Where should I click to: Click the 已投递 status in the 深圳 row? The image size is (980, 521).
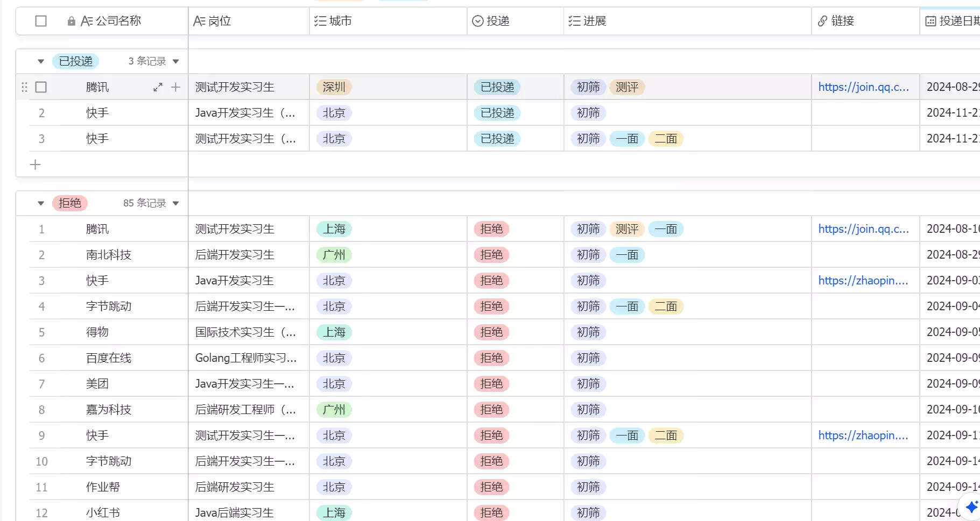[x=497, y=87]
